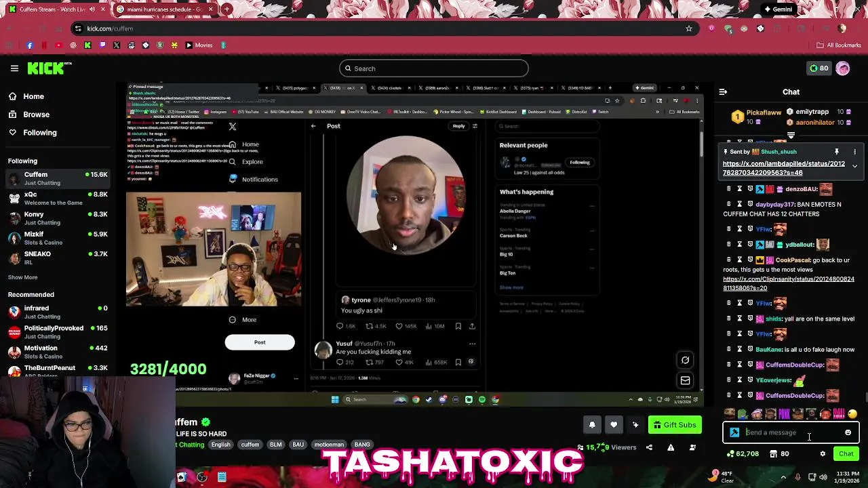Open xQc channel in Following list
This screenshot has width=868, height=488.
[x=57, y=199]
